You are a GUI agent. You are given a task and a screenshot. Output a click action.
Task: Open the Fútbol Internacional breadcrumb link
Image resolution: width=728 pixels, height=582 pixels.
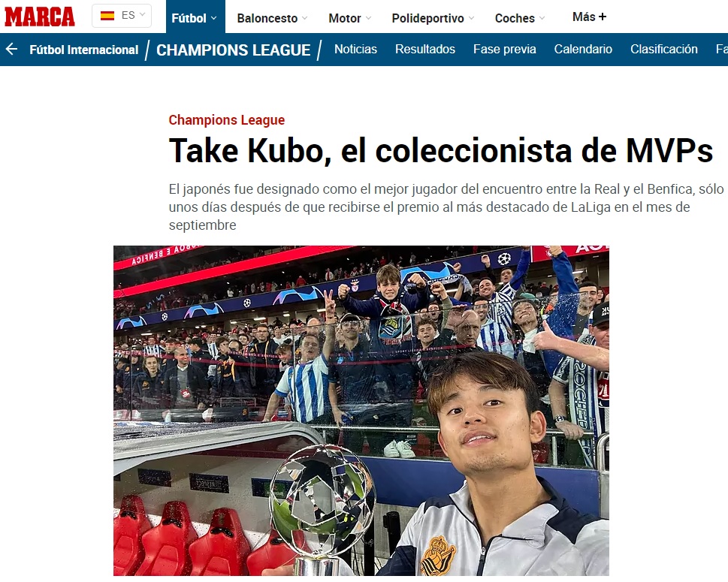point(84,50)
